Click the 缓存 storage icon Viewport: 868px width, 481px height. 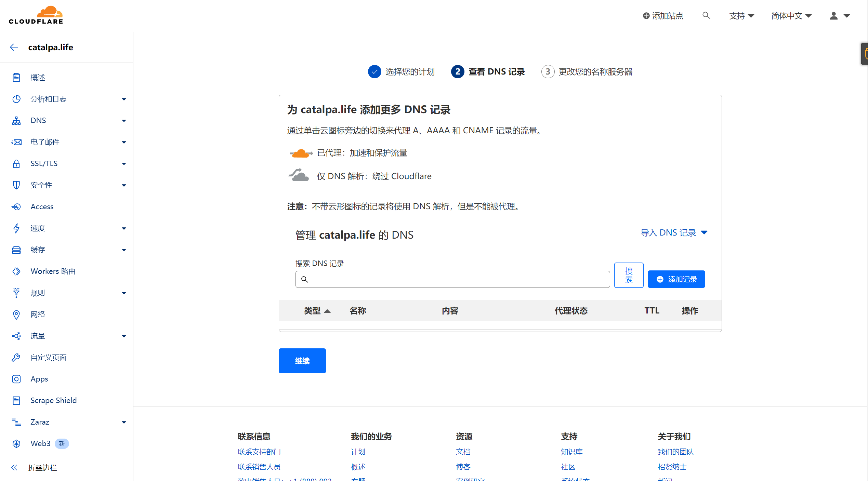click(x=16, y=250)
